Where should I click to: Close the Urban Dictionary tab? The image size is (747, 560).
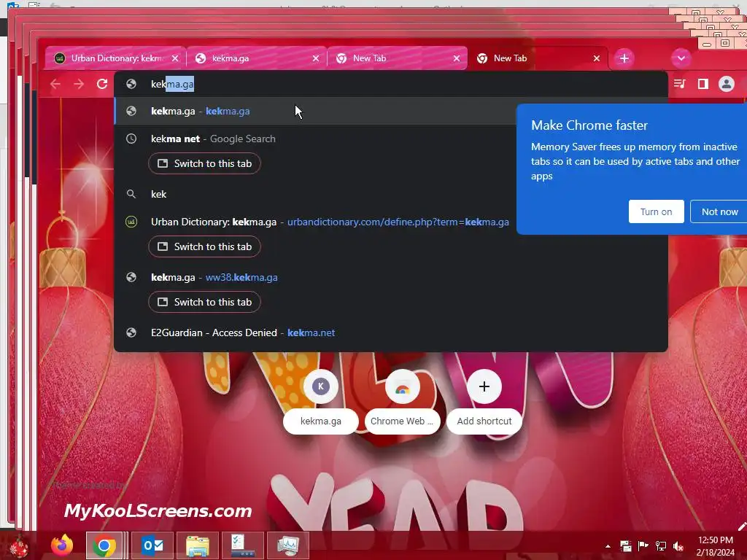[x=175, y=58]
